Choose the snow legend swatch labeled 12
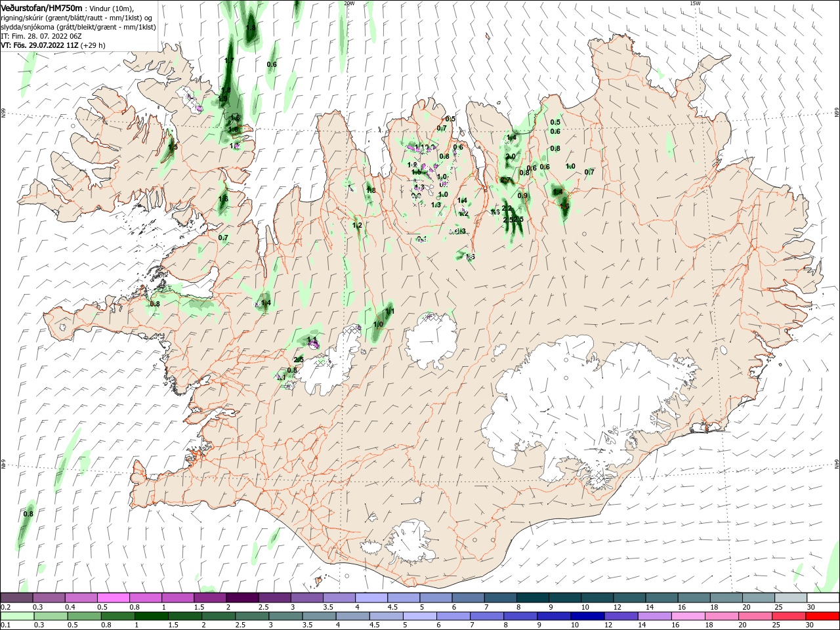The height and width of the screenshot is (630, 840). click(629, 598)
